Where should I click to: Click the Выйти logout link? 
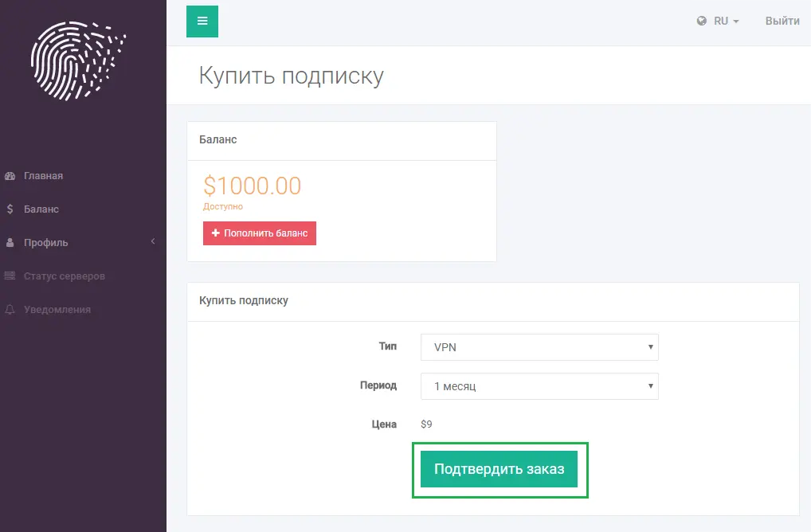782,21
